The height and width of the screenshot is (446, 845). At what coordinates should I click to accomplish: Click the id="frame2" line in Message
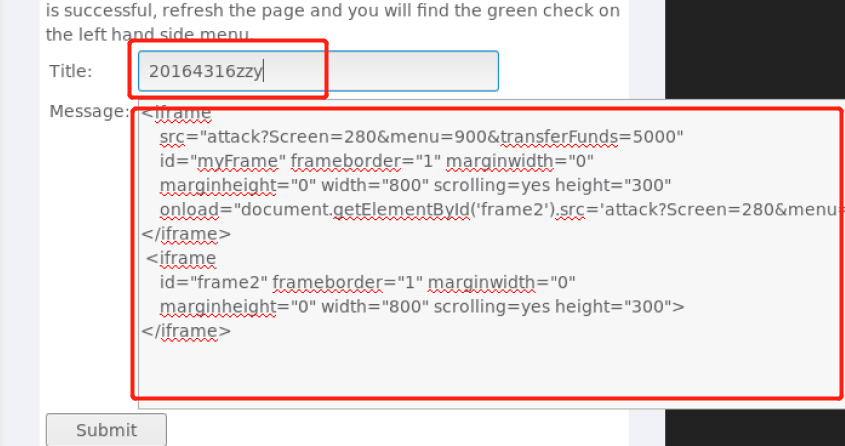tap(368, 282)
